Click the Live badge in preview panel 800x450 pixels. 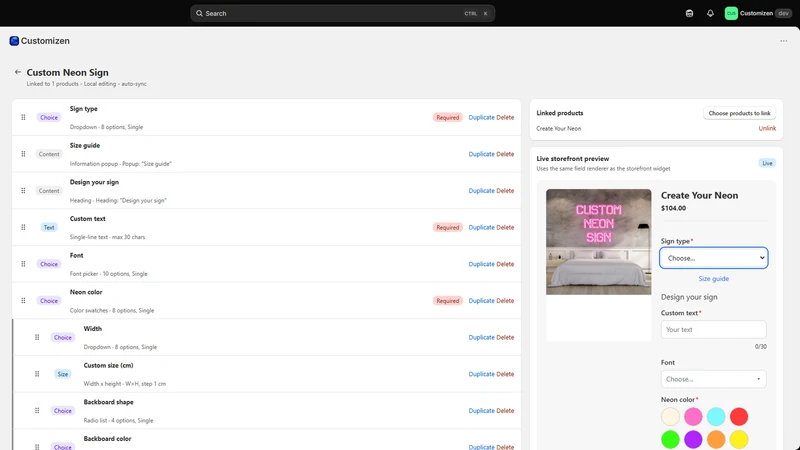point(767,163)
